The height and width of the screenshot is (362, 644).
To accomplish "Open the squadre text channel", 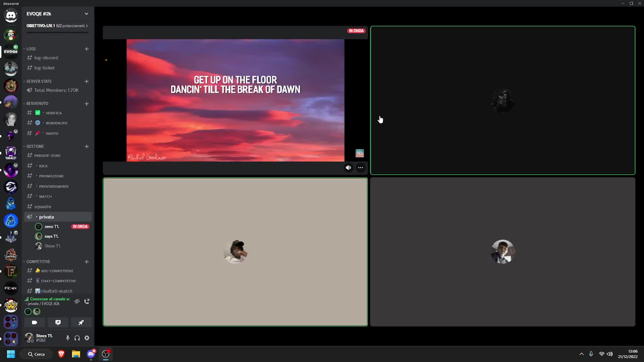I will pyautogui.click(x=43, y=206).
